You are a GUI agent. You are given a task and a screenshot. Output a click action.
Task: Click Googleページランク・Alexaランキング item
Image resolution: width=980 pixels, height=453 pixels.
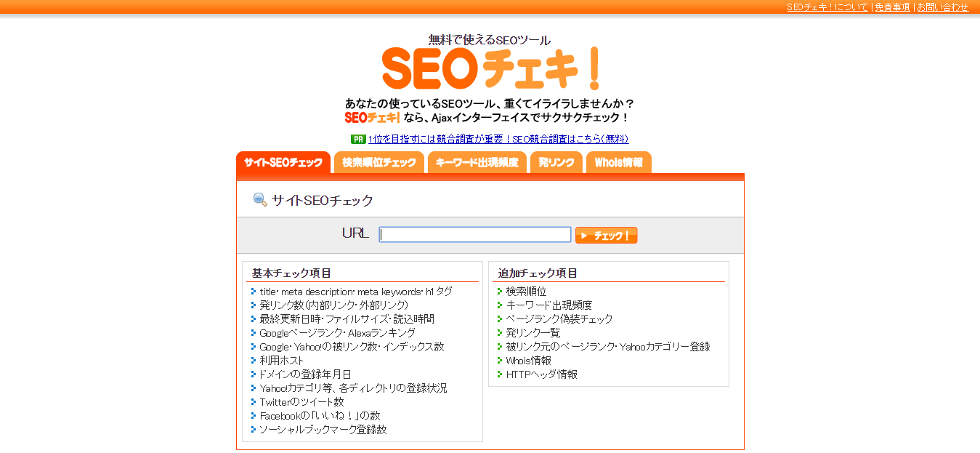337,333
